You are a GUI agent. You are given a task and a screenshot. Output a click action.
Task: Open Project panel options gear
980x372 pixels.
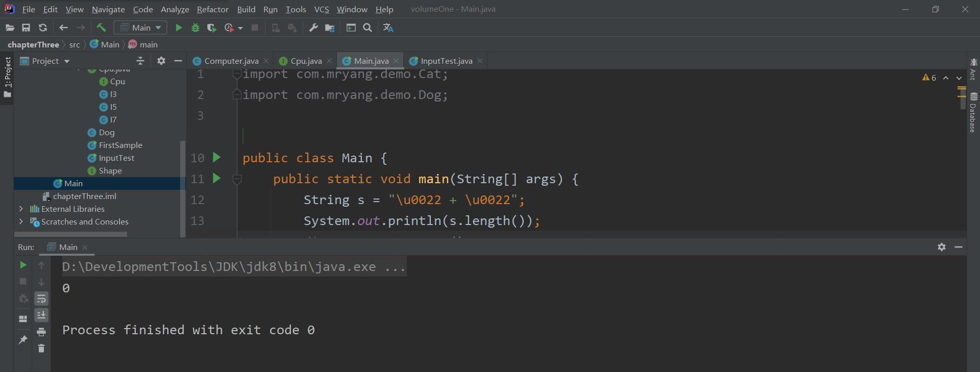161,61
